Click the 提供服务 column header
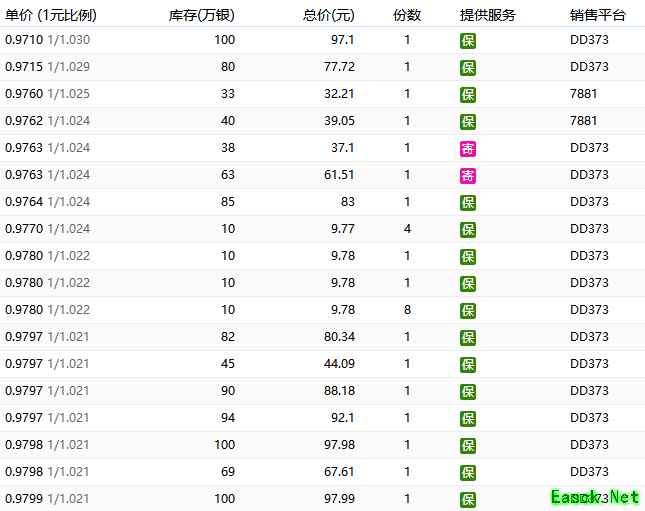 [x=487, y=14]
